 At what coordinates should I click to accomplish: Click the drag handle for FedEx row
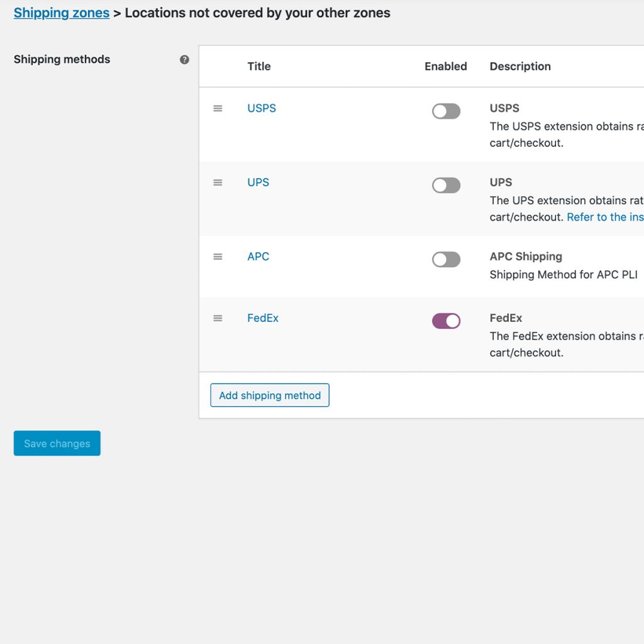218,318
